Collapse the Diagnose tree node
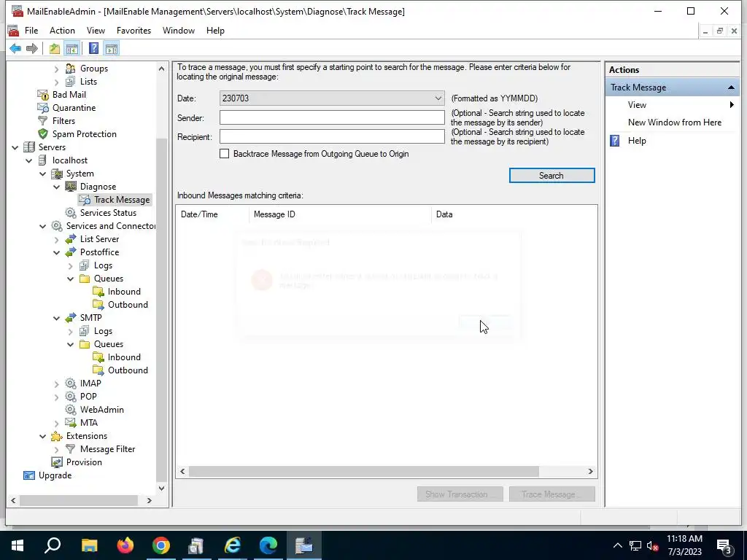 [57, 187]
